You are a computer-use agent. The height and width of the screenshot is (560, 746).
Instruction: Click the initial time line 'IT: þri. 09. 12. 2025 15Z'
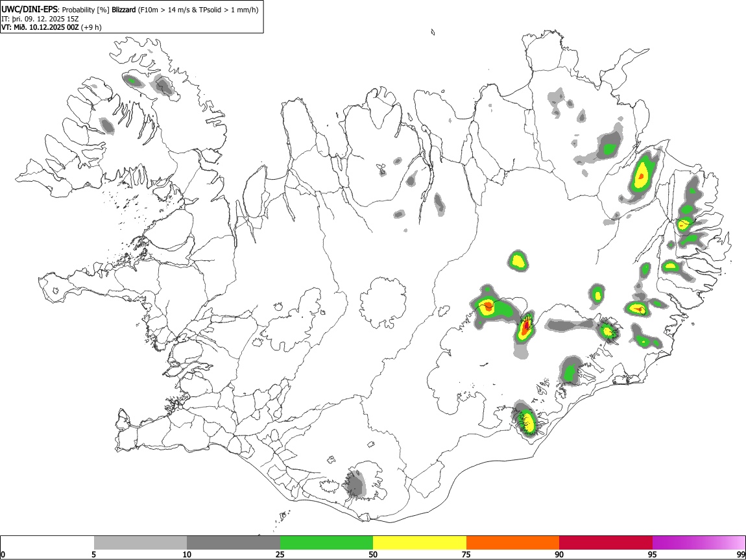pos(40,19)
